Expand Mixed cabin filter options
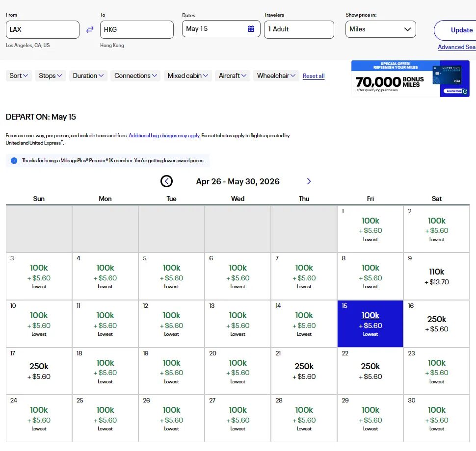Screen dimensions: 476x451 [x=188, y=75]
